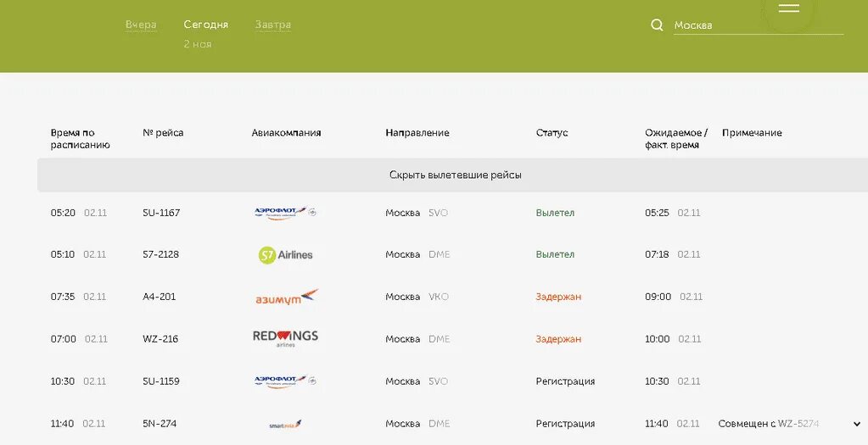Click the Москва DME destination of WZ-216
The image size is (868, 445).
(x=417, y=339)
